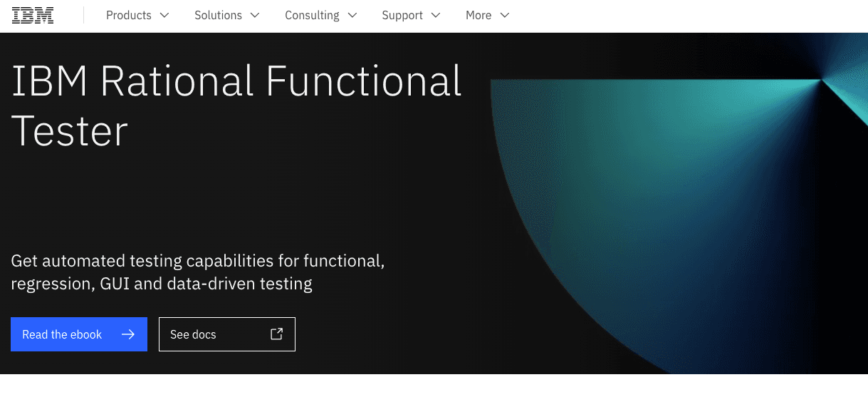Screen dimensions: 868x402
Task: Expand the Products chevron arrow
Action: point(164,15)
